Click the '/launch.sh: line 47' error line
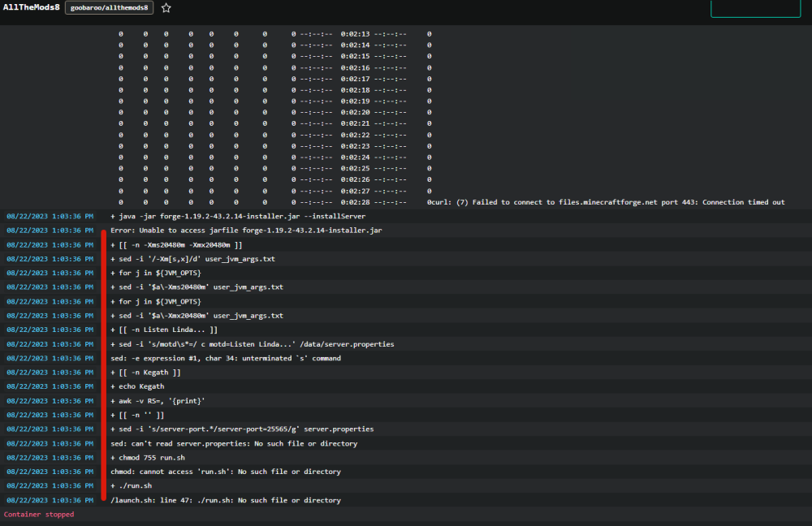This screenshot has height=526, width=812. tap(226, 500)
